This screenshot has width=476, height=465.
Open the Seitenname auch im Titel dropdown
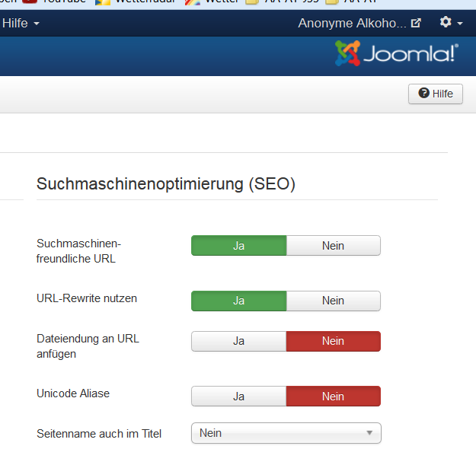pos(286,433)
